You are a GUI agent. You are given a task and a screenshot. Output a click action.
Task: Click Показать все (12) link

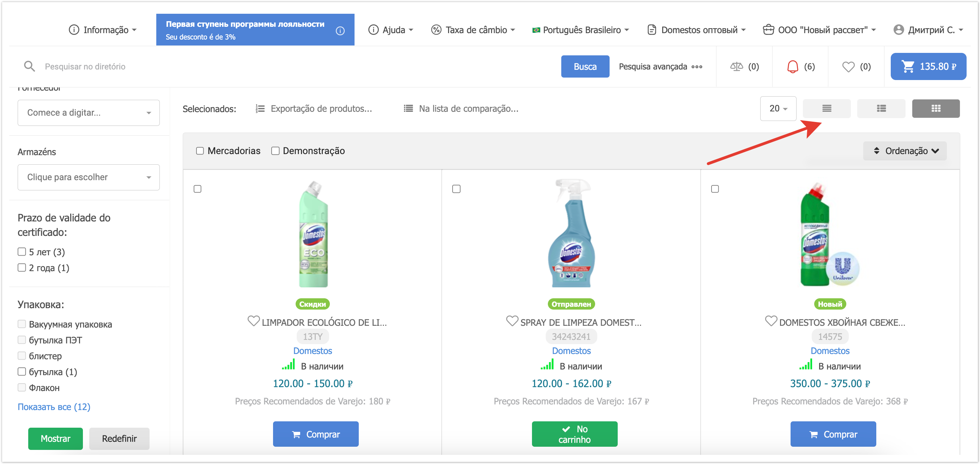point(54,407)
